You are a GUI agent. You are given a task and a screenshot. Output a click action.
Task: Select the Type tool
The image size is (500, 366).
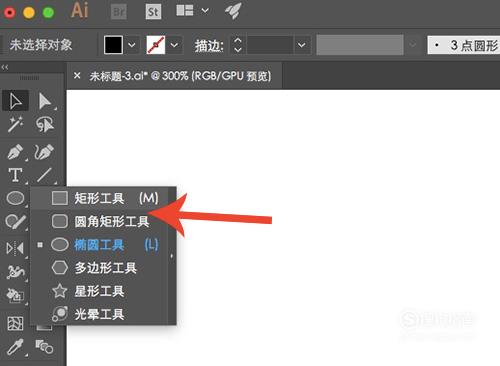click(15, 175)
